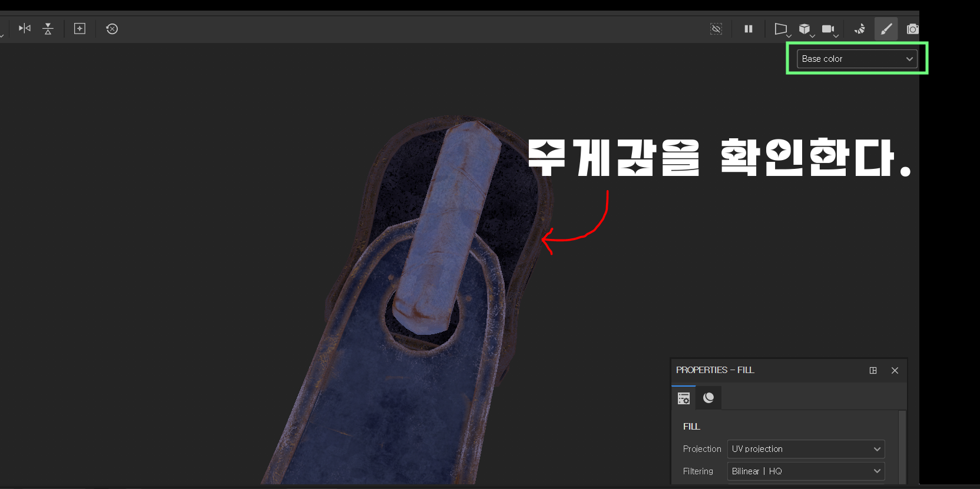Toggle the hide-selection crossed eye icon

click(716, 29)
